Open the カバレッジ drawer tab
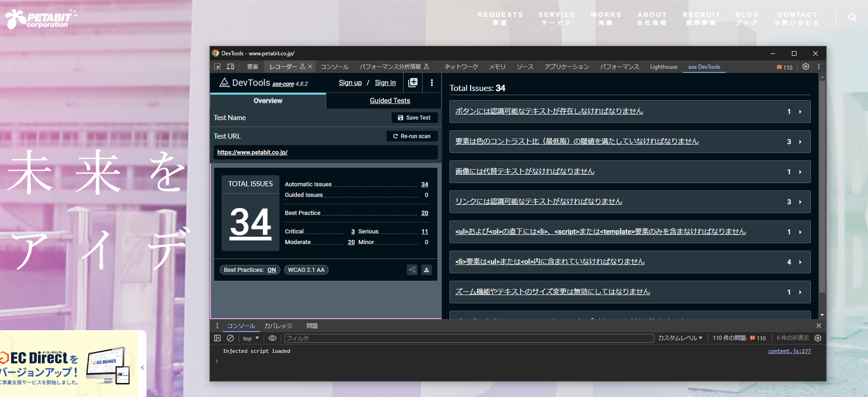This screenshot has width=868, height=397. [x=278, y=326]
